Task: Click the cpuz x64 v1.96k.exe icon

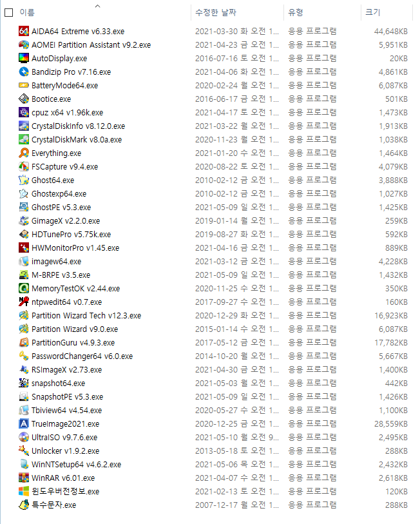Action: pos(24,112)
